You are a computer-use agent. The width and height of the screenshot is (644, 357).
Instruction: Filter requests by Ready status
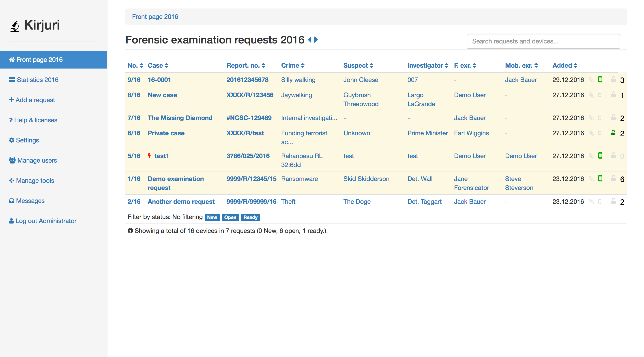(250, 217)
